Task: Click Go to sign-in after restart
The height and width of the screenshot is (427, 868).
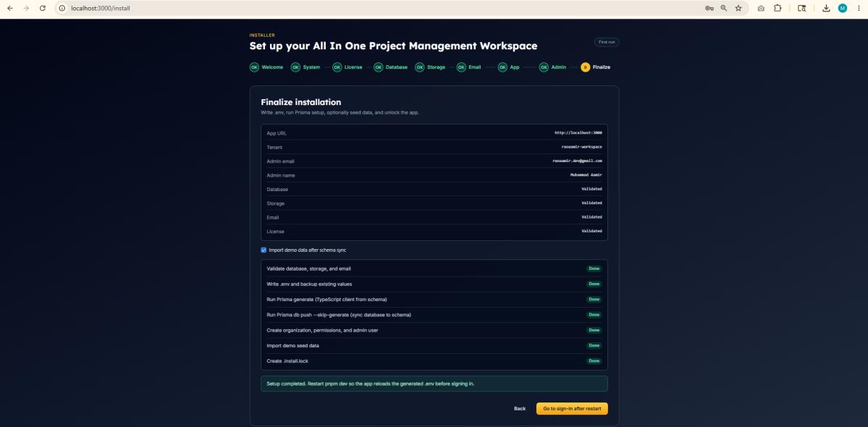Action: (x=572, y=409)
